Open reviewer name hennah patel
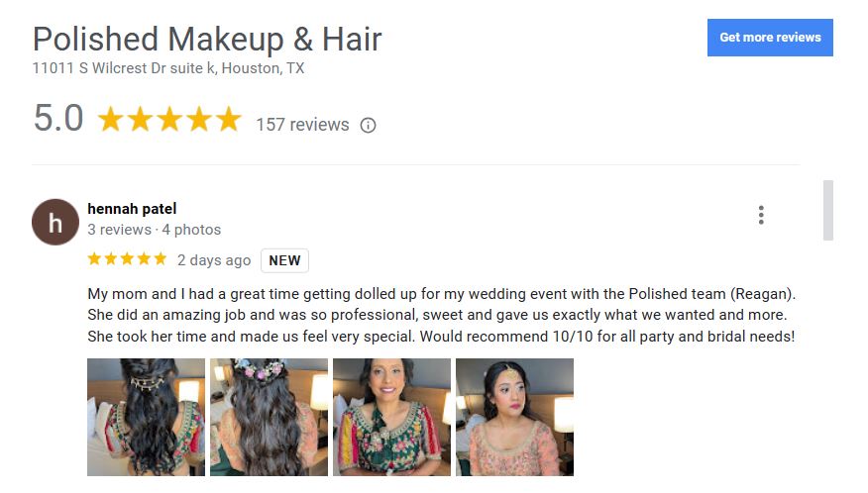The height and width of the screenshot is (493, 868). 132,209
